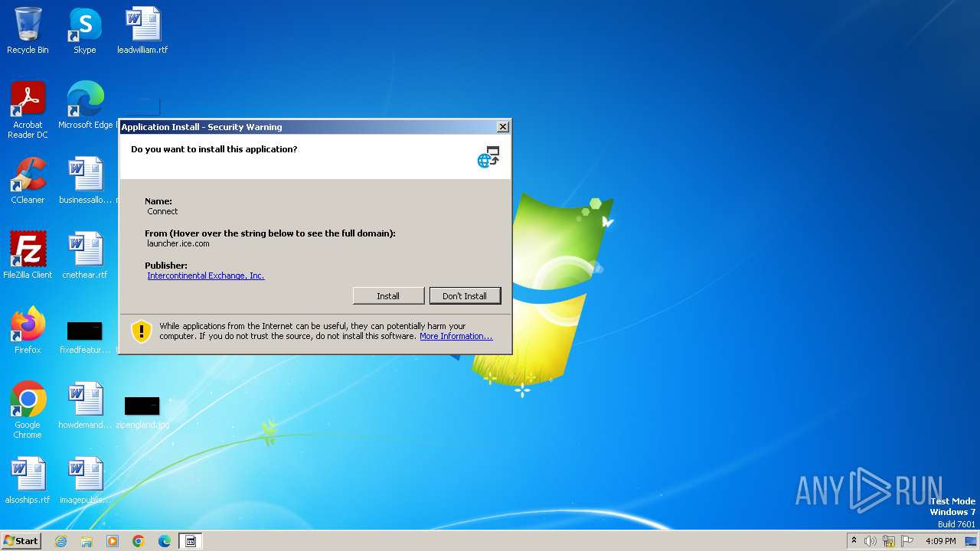Select the imagepublis… document icon
980x551 pixels.
pyautogui.click(x=85, y=481)
